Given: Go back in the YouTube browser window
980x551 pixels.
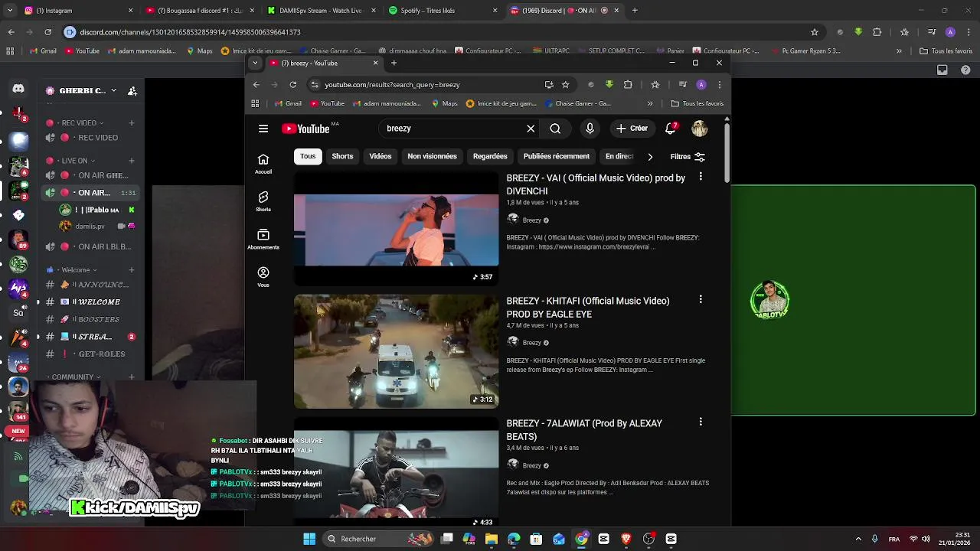Looking at the screenshot, I should coord(256,85).
